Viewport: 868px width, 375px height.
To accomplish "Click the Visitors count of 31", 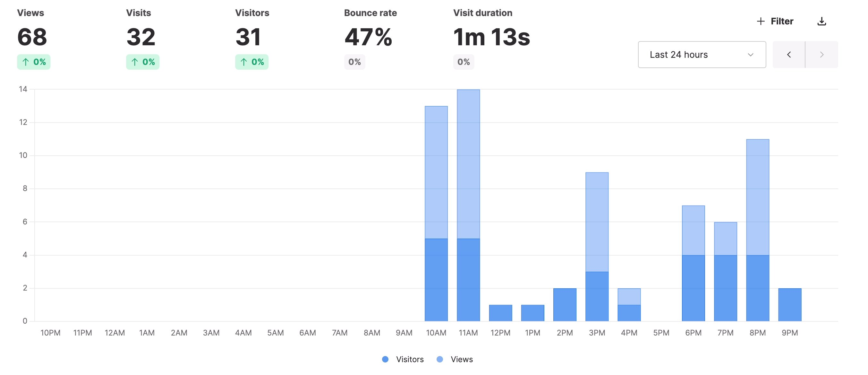I will [x=248, y=37].
